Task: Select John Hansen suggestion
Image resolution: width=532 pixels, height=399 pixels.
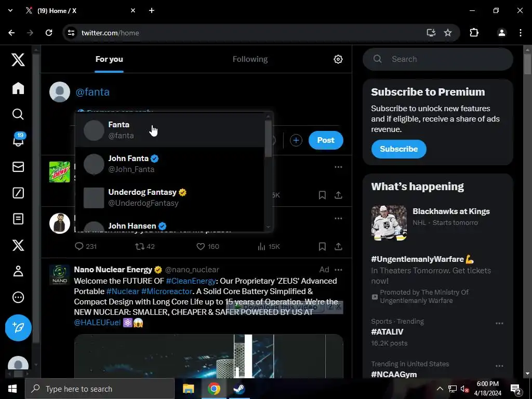Action: point(170,223)
